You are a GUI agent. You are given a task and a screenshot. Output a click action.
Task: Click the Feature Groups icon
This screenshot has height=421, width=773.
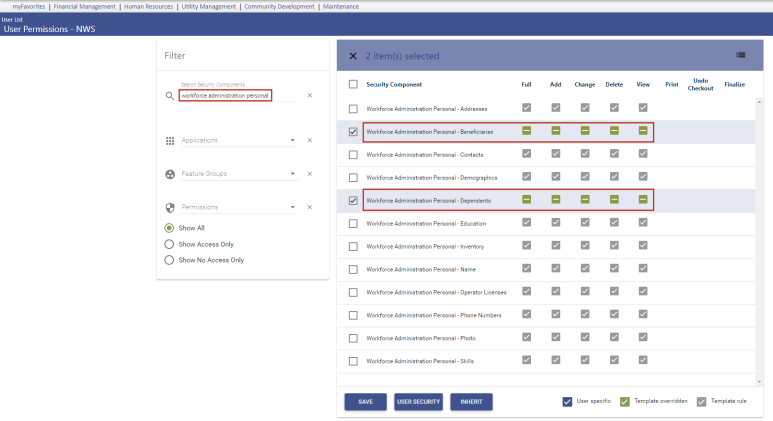pos(170,174)
